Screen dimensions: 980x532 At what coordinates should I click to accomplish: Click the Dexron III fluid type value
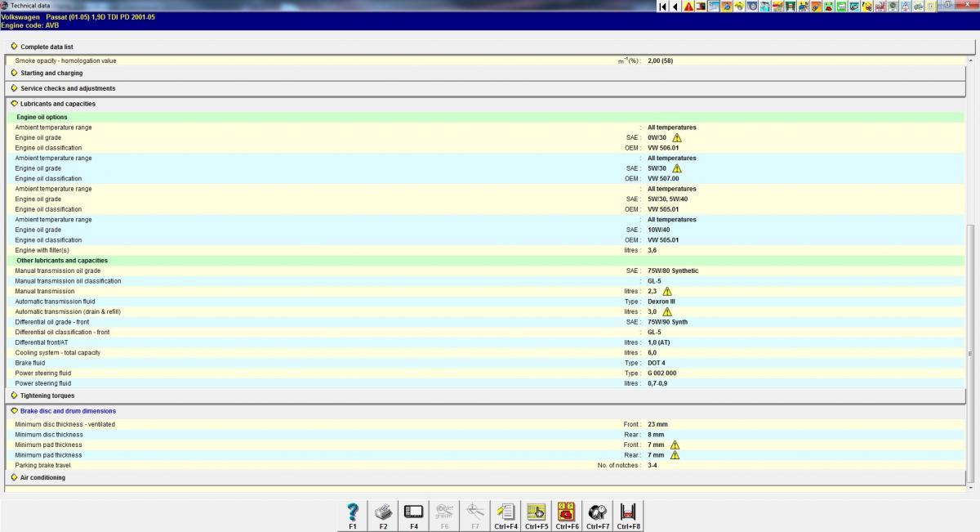pyautogui.click(x=661, y=302)
